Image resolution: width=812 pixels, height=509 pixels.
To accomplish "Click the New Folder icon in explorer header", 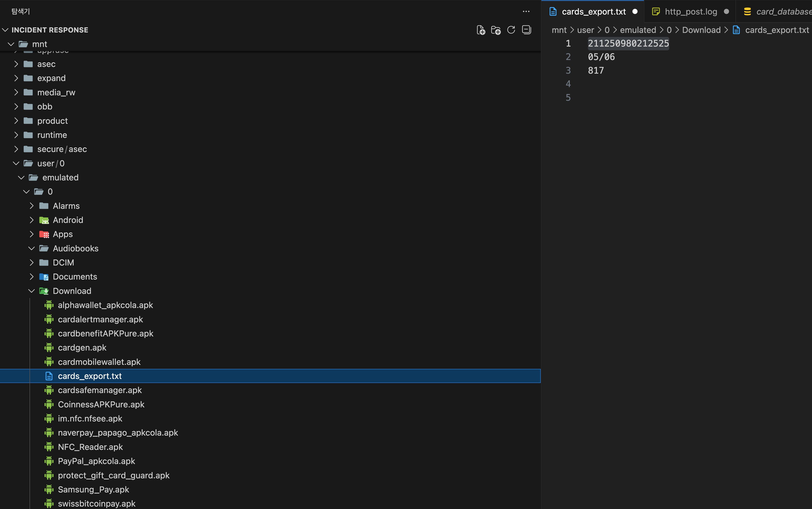I will [496, 30].
